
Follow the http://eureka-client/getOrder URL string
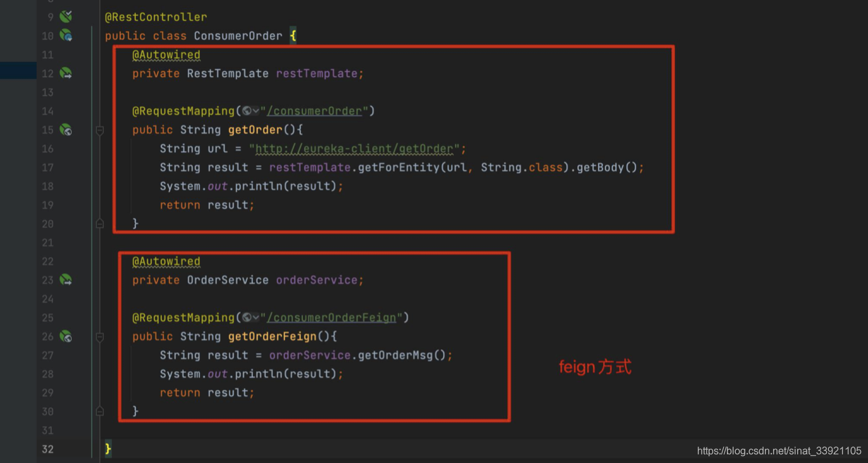pos(354,149)
